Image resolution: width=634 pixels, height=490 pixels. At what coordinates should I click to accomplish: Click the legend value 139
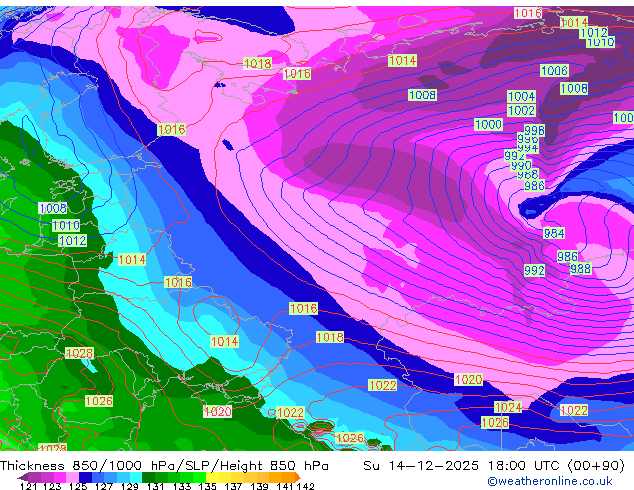259,486
